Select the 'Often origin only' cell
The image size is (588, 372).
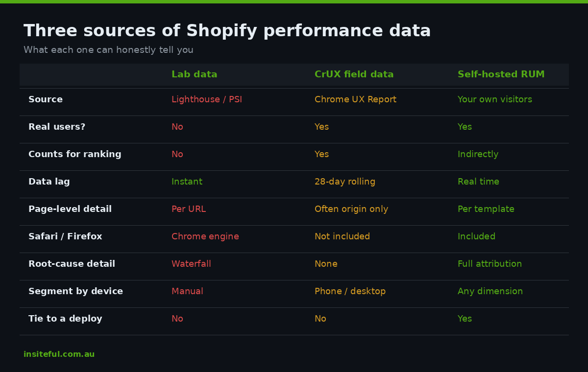[x=351, y=209]
